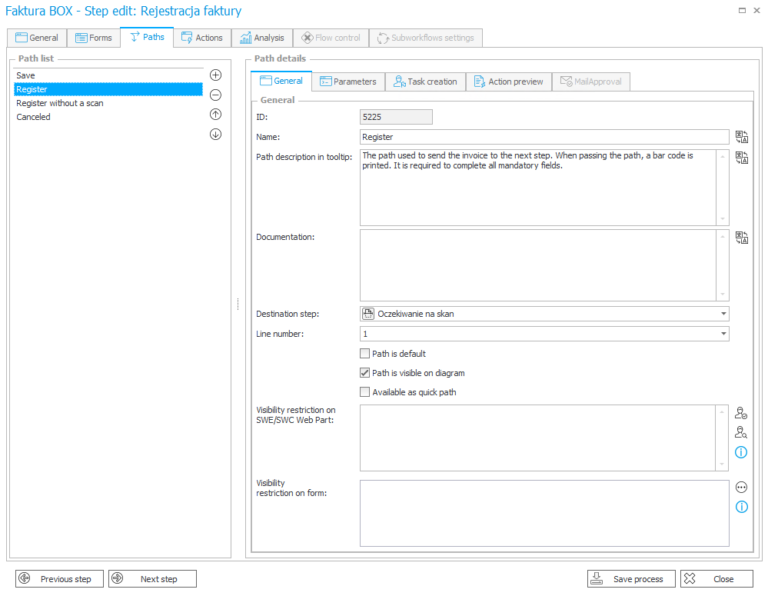This screenshot has width=768, height=596.
Task: Switch to the Forms tab
Action: pos(94,38)
